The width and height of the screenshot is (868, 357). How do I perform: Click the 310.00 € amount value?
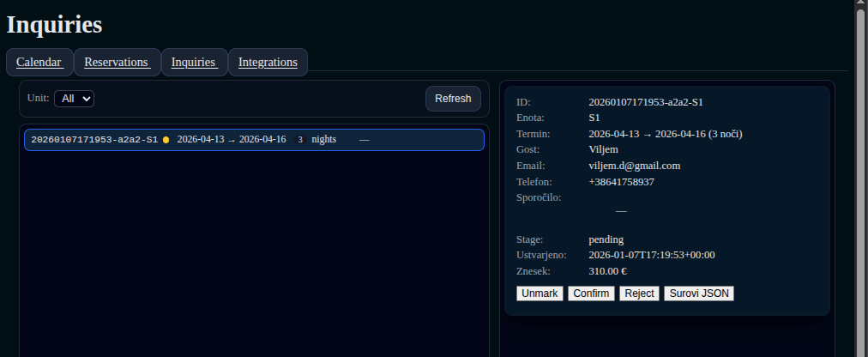[x=607, y=271]
